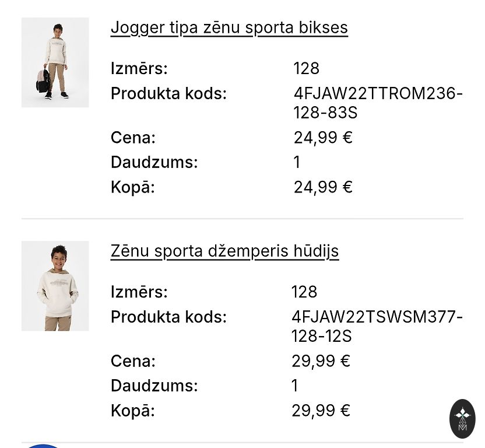Viewport: 485px width, 448px height.
Task: Click the jogger pants size value 128
Action: [x=307, y=68]
